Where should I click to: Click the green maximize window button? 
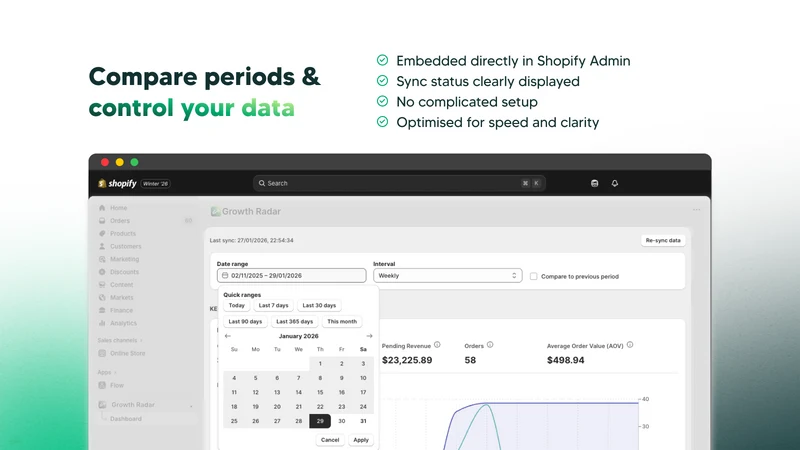(134, 162)
